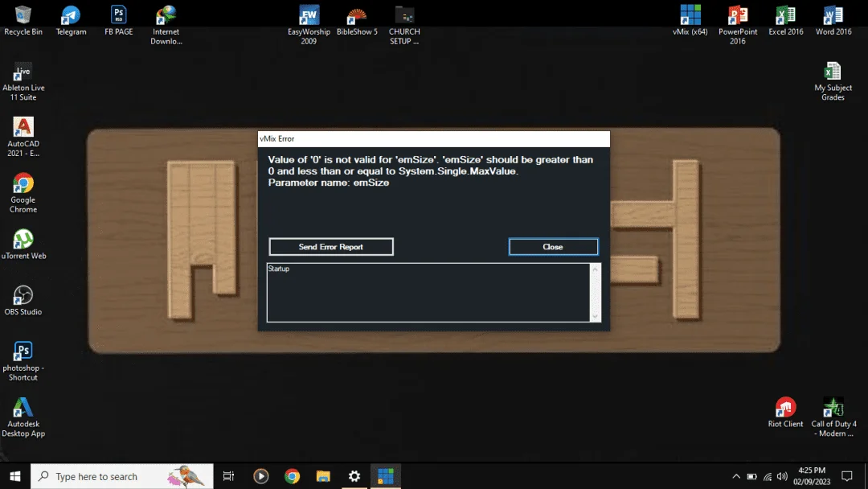868x489 pixels.
Task: Open File Explorer from the taskbar
Action: pyautogui.click(x=323, y=476)
